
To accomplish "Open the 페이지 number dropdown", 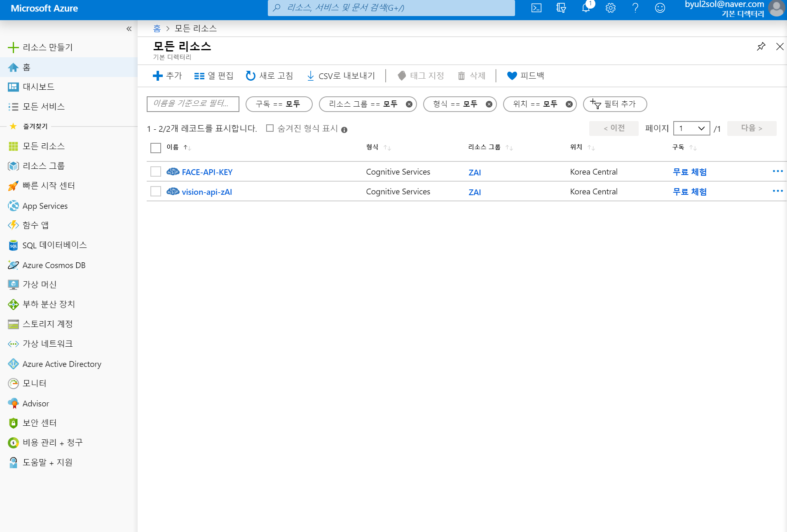I will 691,128.
